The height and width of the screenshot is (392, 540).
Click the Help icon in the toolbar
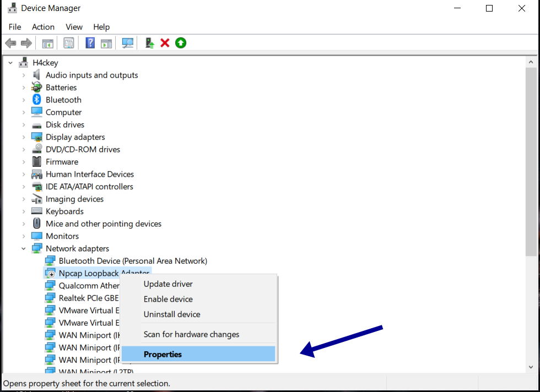(90, 42)
